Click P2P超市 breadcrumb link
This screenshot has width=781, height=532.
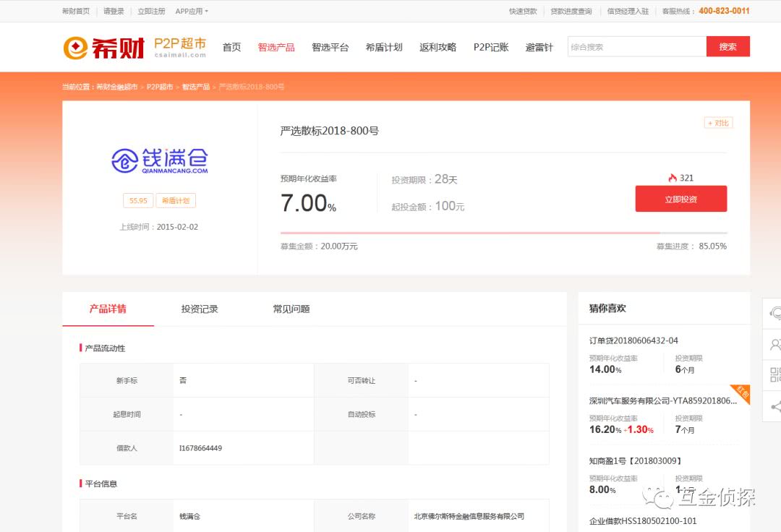159,87
